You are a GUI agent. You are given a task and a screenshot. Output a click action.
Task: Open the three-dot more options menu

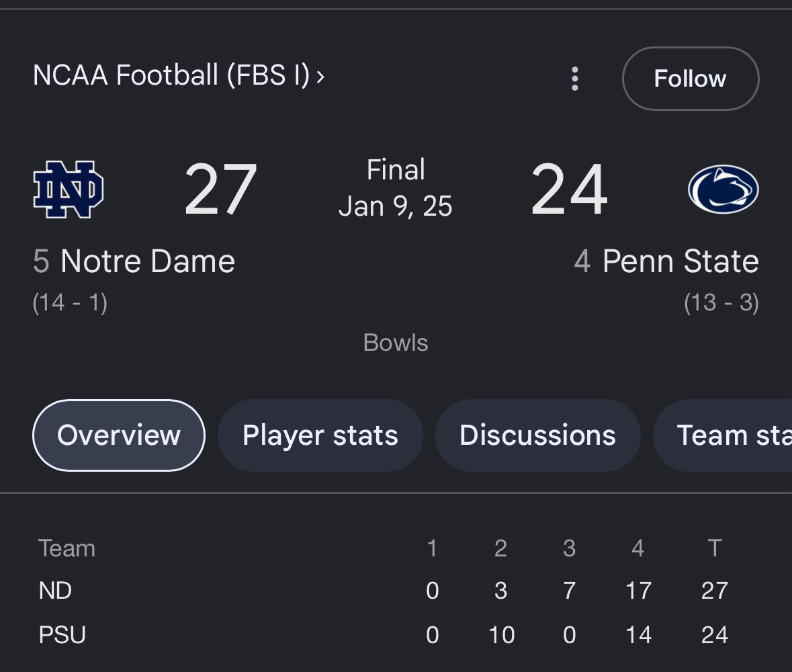pos(574,79)
